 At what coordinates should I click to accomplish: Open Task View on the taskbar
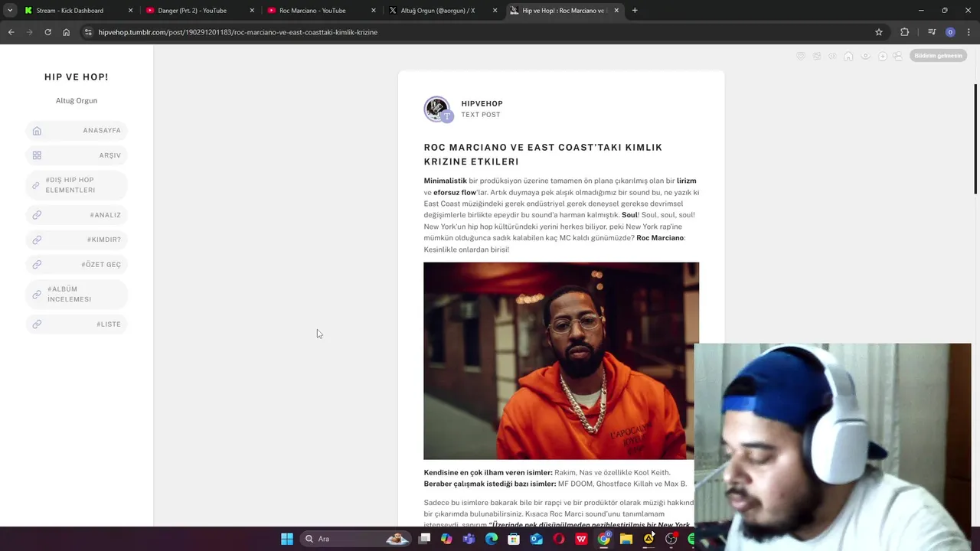tap(425, 539)
